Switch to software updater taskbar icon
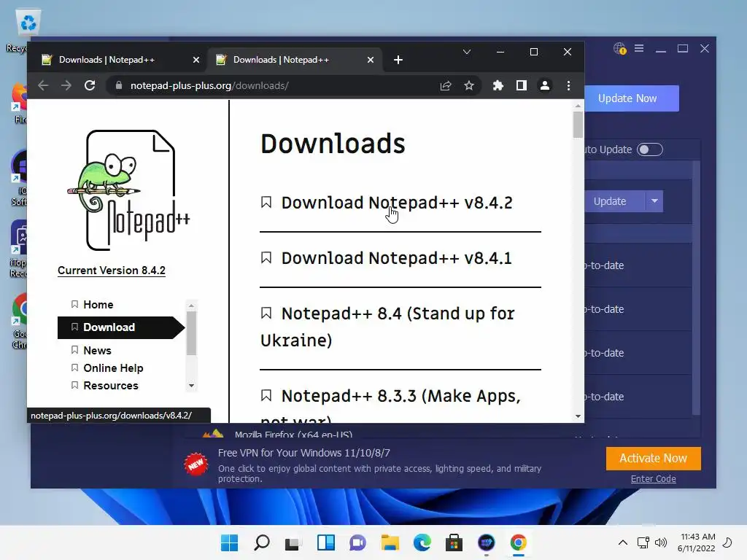This screenshot has width=747, height=560. pos(487,542)
